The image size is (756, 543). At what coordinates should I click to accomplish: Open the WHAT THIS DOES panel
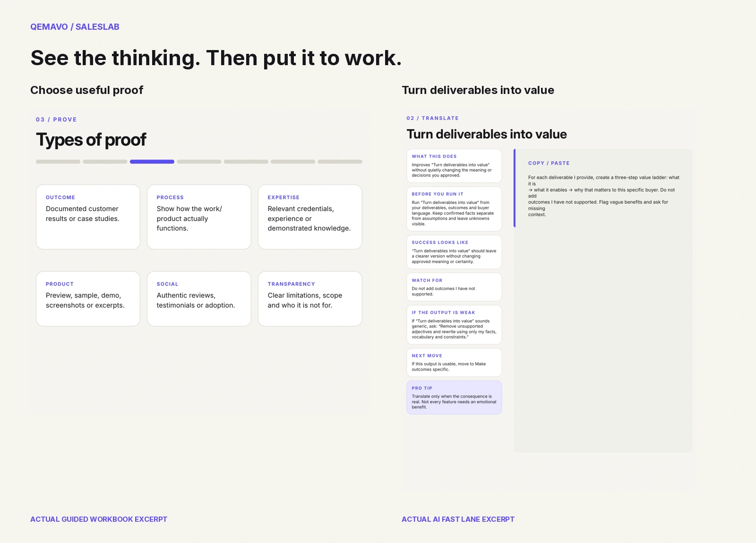pyautogui.click(x=454, y=166)
